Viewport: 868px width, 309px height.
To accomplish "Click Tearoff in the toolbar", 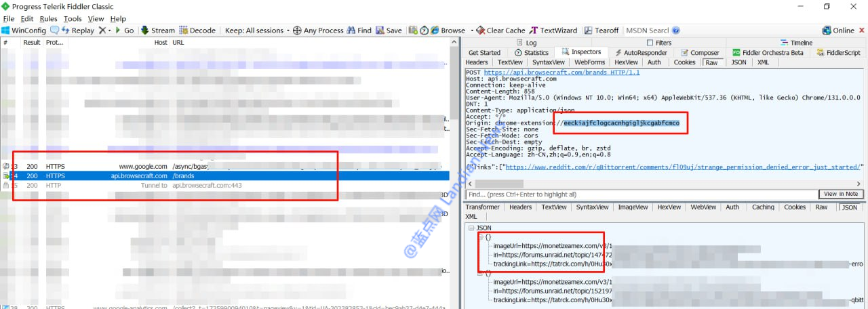I will tap(601, 30).
